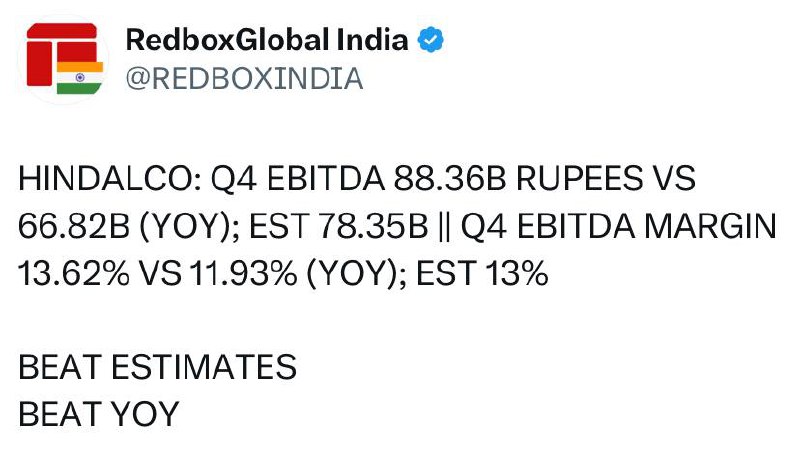800x458 pixels.
Task: Click the 13.62% margin value
Action: click(73, 273)
